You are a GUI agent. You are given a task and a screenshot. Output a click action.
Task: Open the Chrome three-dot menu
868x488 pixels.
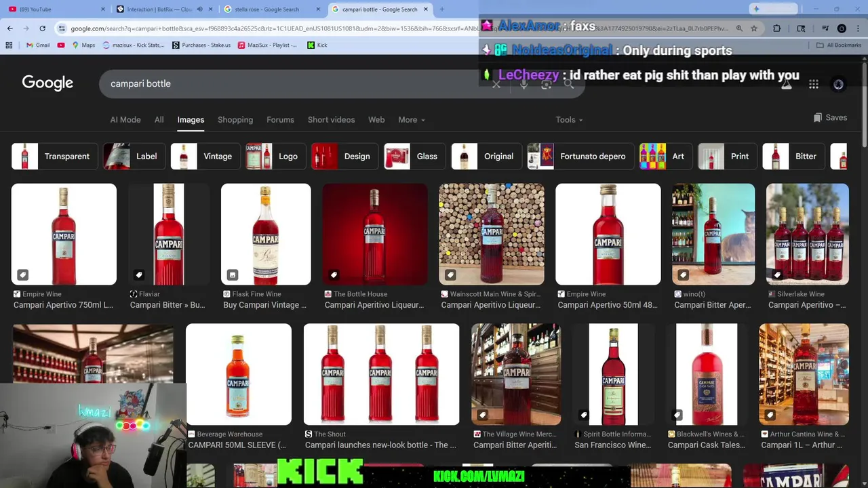pos(857,28)
